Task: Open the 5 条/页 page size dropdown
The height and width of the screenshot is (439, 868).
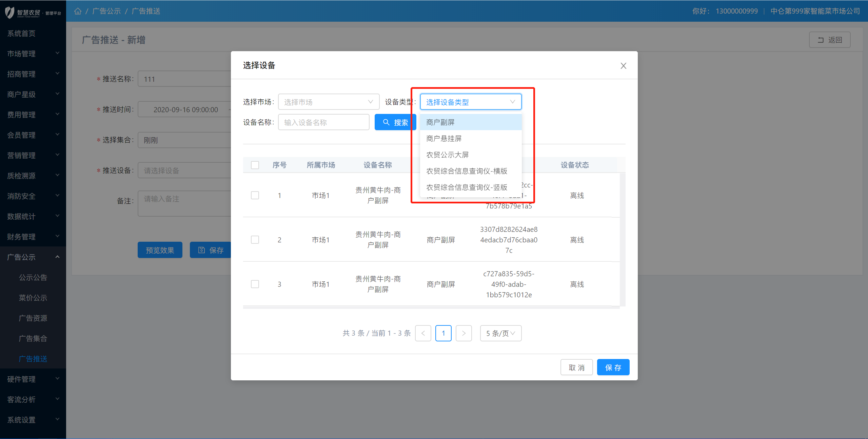Action: (x=500, y=333)
